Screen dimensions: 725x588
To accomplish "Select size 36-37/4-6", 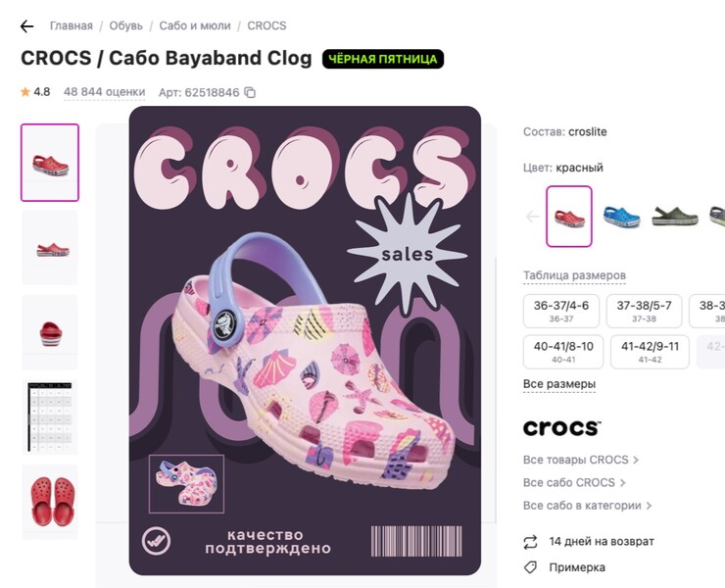I will [x=561, y=311].
